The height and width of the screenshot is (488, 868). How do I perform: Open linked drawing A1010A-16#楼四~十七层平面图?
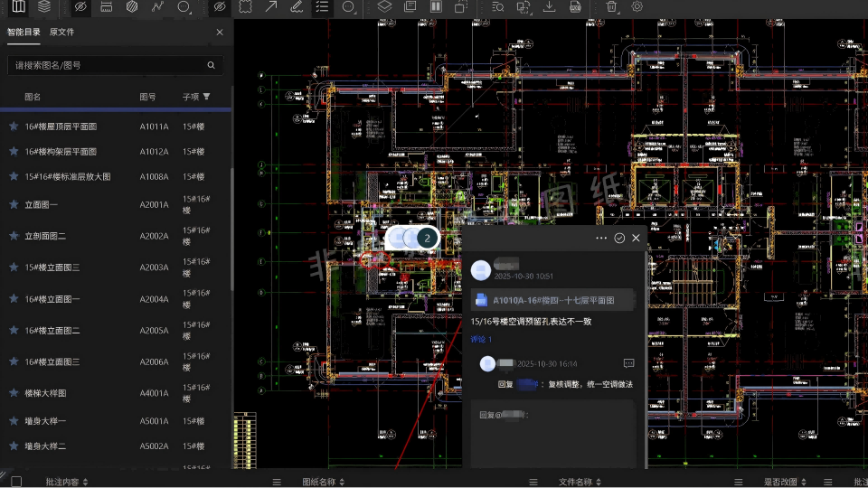[x=552, y=300]
